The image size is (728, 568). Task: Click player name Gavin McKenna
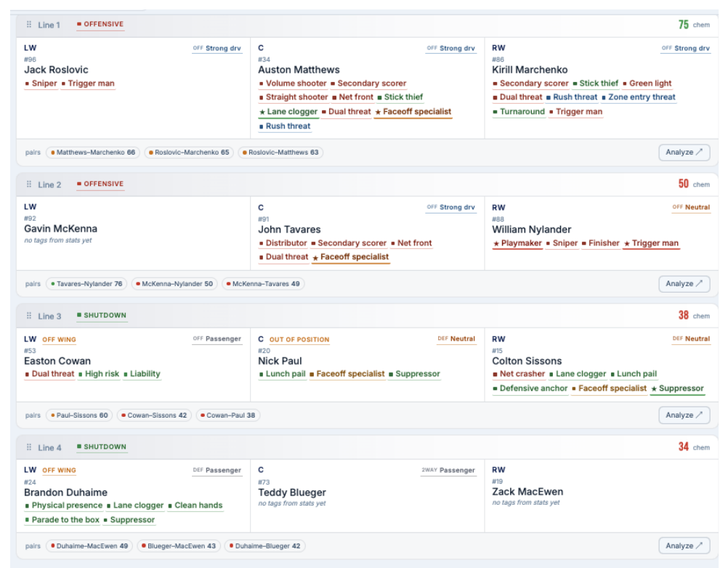60,229
